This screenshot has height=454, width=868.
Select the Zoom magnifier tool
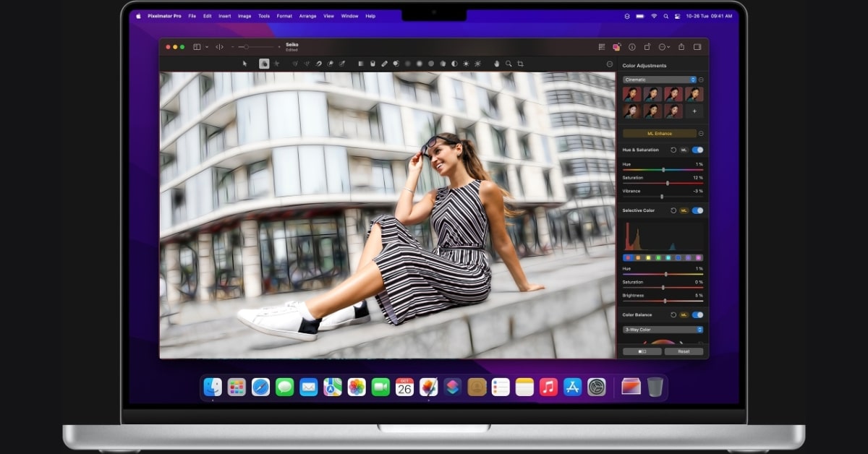(x=509, y=64)
